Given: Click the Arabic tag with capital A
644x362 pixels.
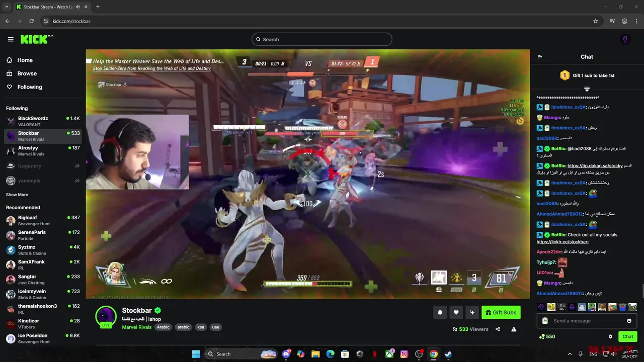Looking at the screenshot, I should pos(163,327).
